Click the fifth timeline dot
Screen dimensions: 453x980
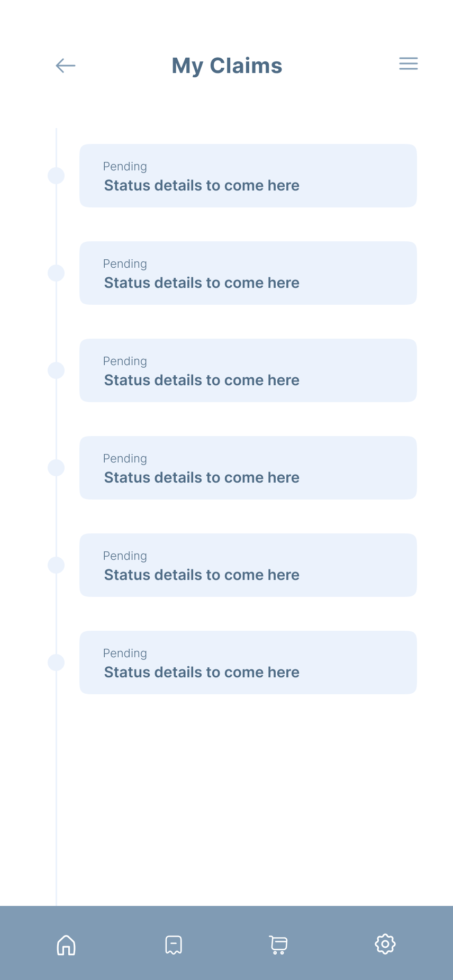(x=56, y=565)
